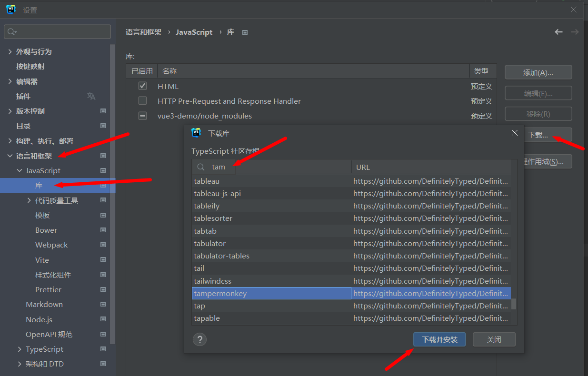Open the Webpack settings page

pos(51,245)
